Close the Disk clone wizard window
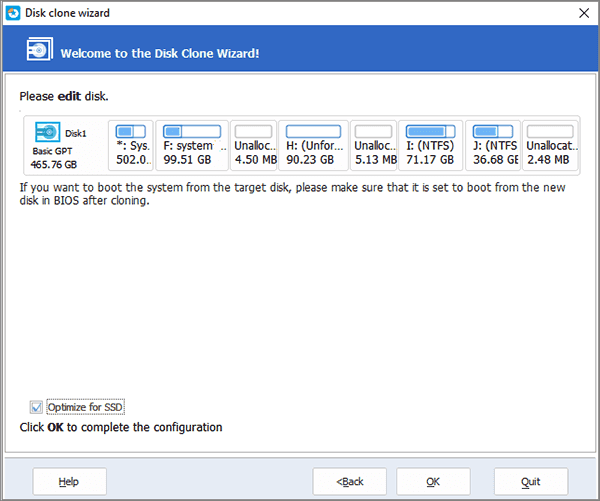600x501 pixels. pos(584,13)
